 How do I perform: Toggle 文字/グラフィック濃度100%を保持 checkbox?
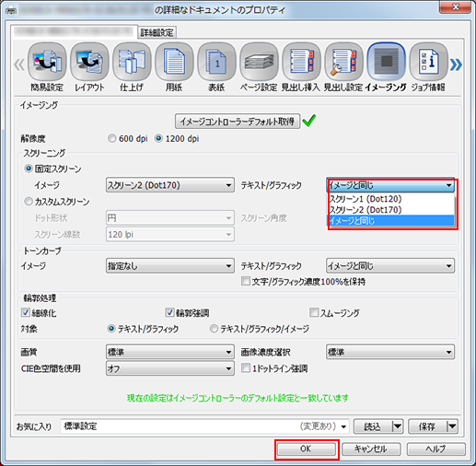point(304,282)
